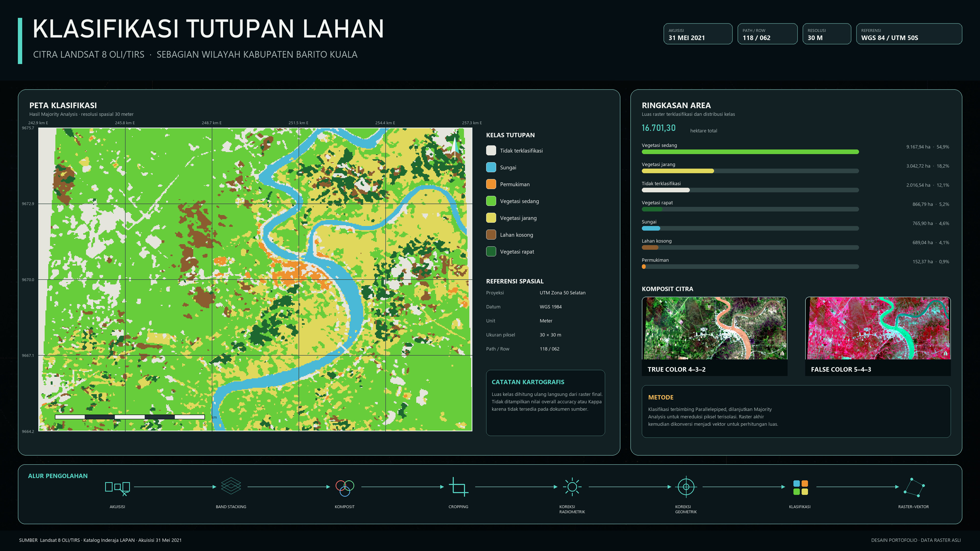Click the 248.7 km E axis label

(212, 123)
